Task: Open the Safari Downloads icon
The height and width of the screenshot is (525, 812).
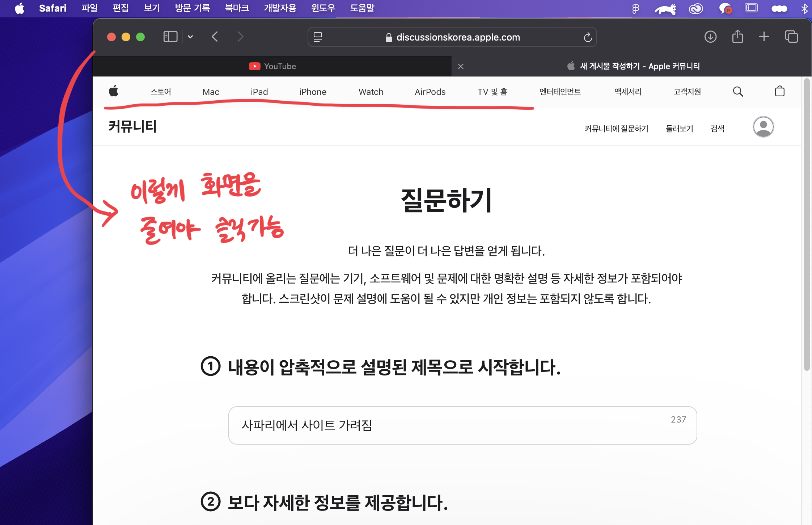Action: click(710, 37)
